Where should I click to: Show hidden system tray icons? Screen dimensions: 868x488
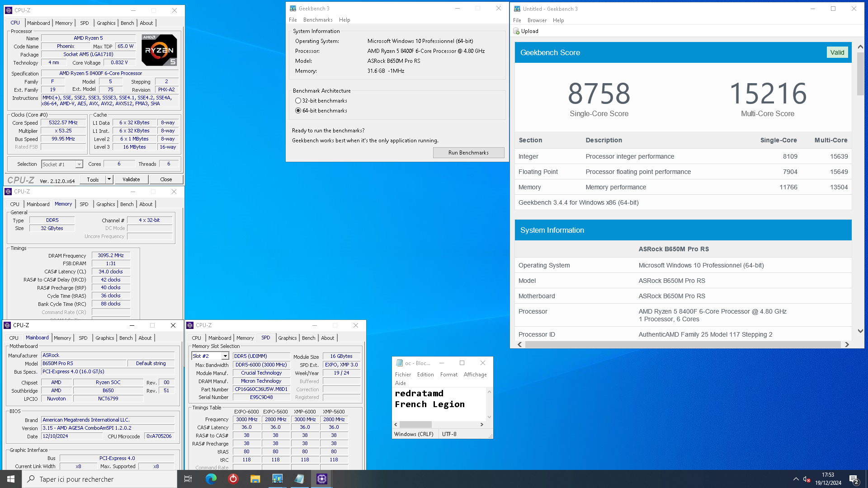coord(796,479)
